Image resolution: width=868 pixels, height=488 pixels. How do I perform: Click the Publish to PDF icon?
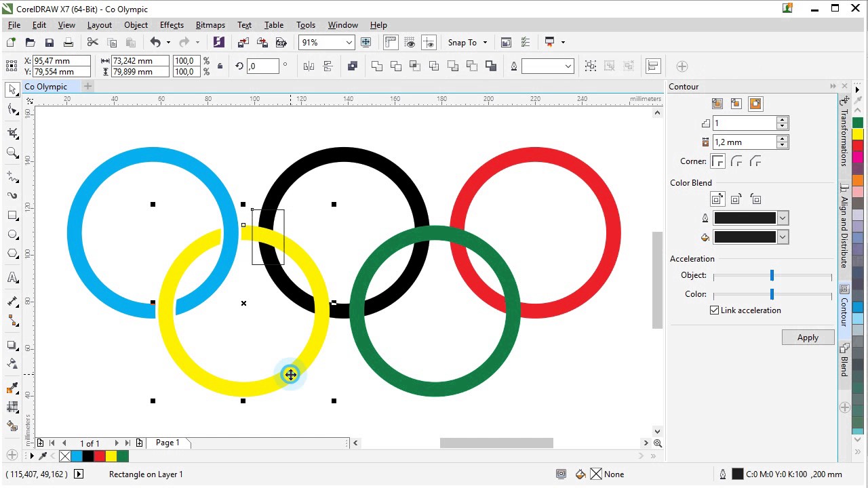(281, 43)
